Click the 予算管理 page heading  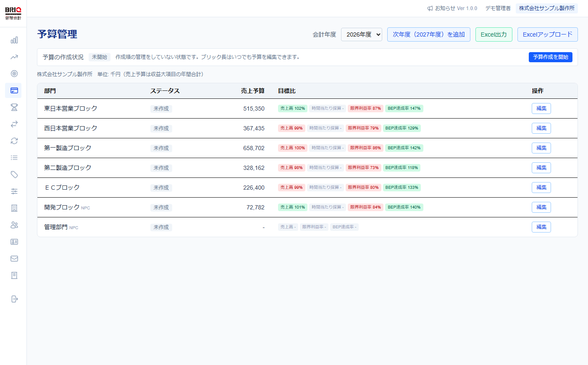pos(57,34)
